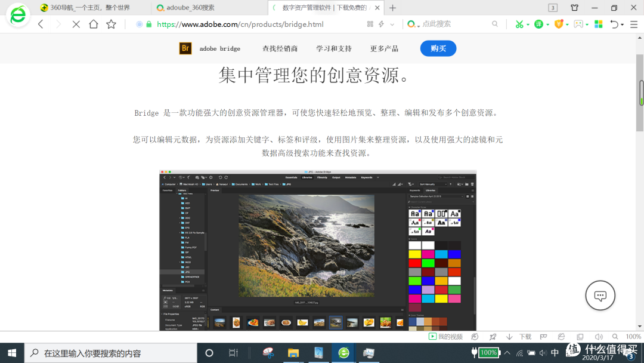This screenshot has width=644, height=363.
Task: Click the zoom magnifier in status bar
Action: (615, 337)
